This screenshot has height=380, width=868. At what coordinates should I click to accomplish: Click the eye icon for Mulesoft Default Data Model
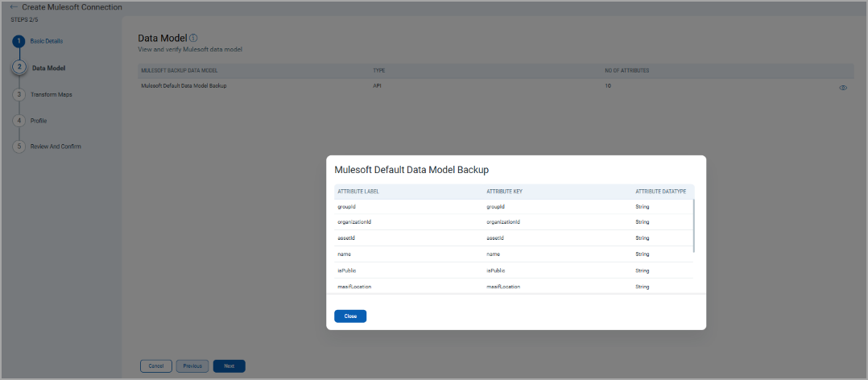tap(843, 88)
